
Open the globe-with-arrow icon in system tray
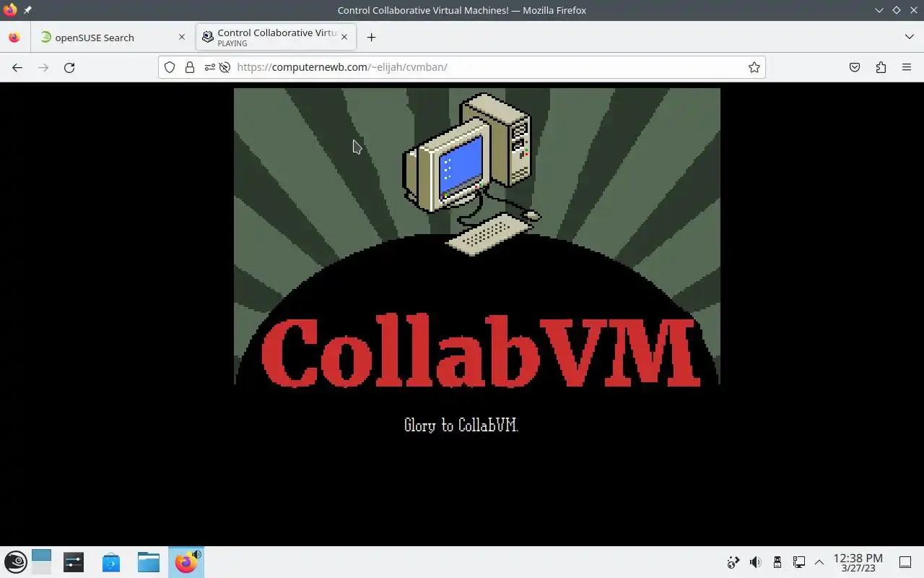733,562
